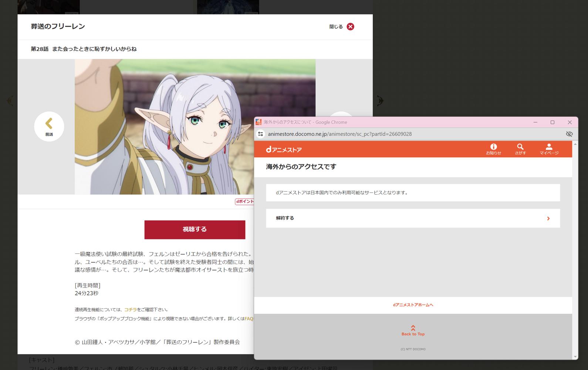Open the FAQ link about popup blocking

[249, 319]
